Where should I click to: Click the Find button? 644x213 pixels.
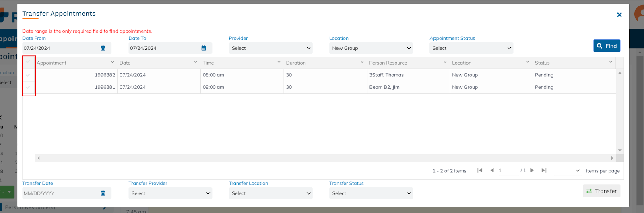pyautogui.click(x=607, y=46)
